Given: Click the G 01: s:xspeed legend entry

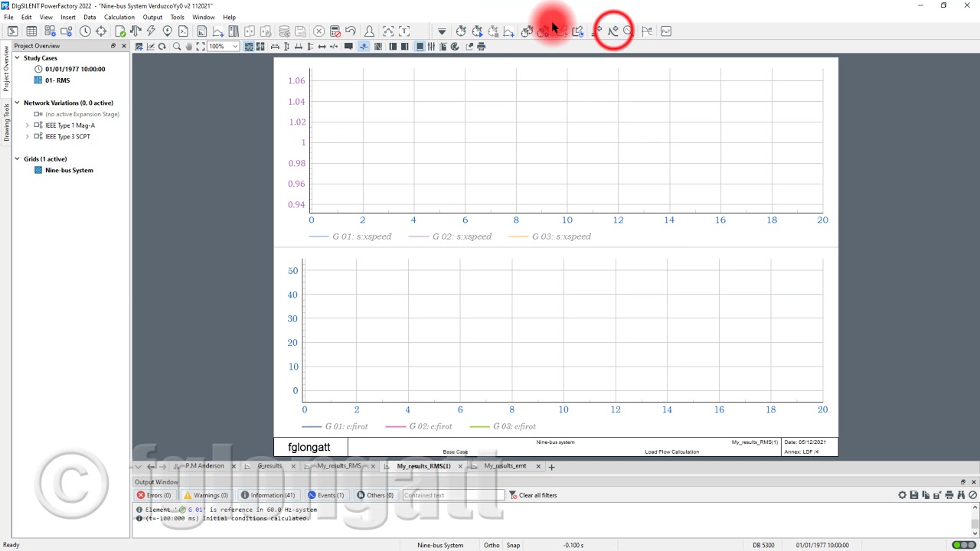Looking at the screenshot, I should coord(350,236).
